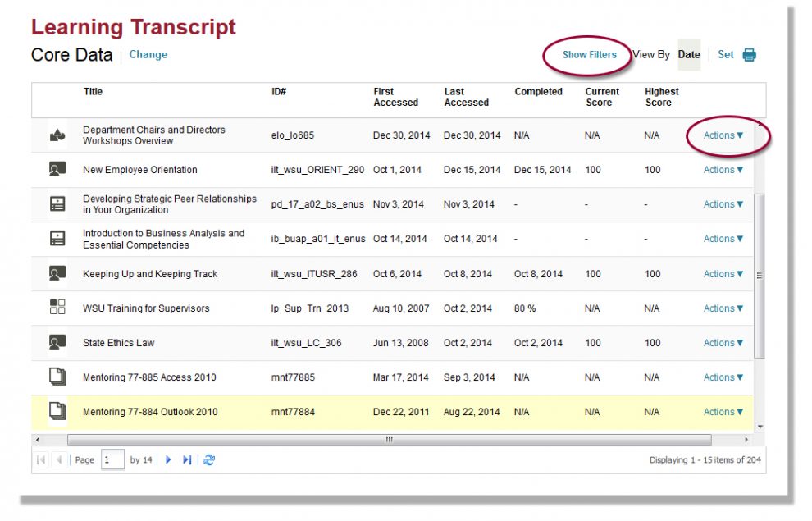The height and width of the screenshot is (521, 812).
Task: Go to the next page arrow icon
Action: (168, 459)
